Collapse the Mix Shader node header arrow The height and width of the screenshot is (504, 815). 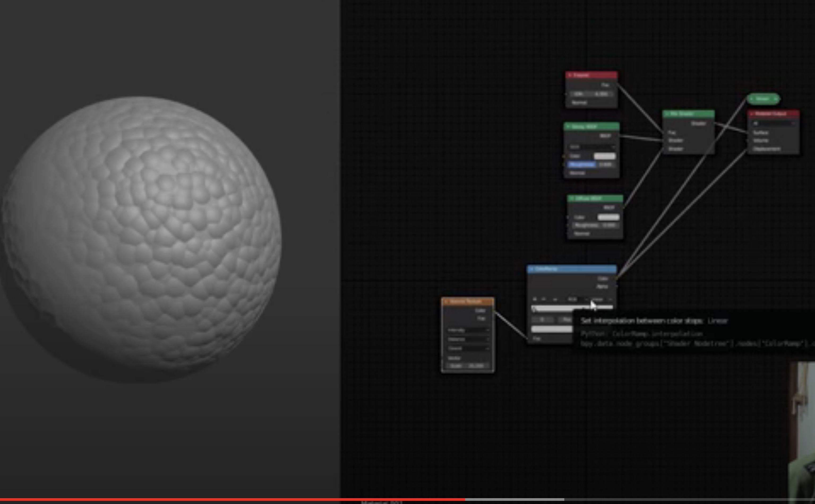coord(667,114)
